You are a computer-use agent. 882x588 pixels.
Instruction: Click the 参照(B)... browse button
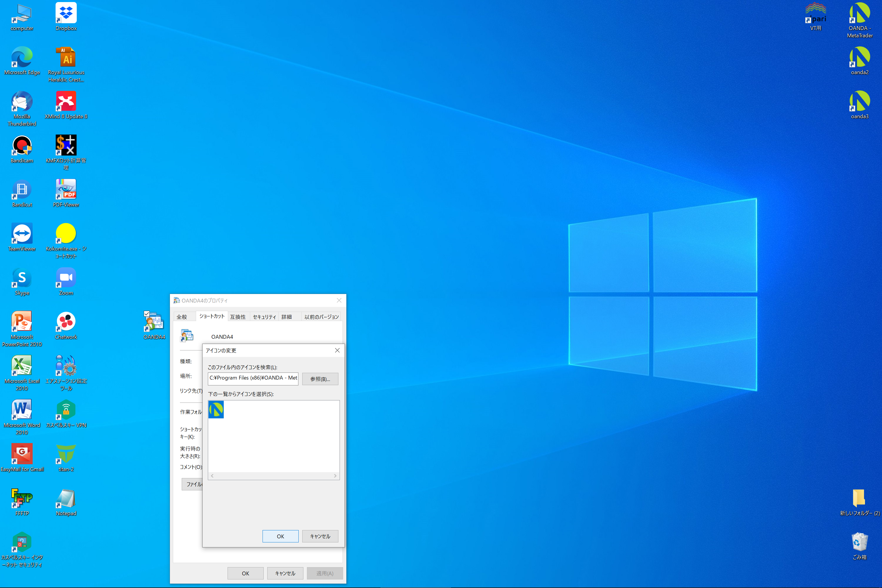[320, 379]
